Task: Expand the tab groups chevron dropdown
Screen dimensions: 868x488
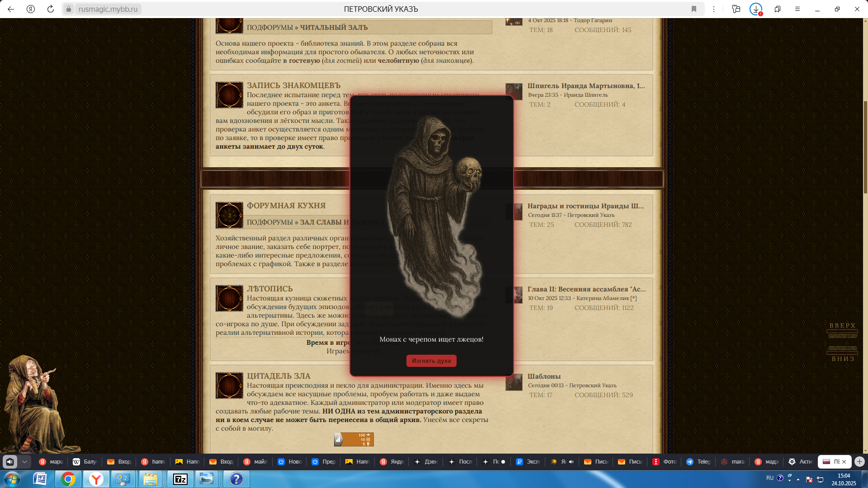Action: 25,462
